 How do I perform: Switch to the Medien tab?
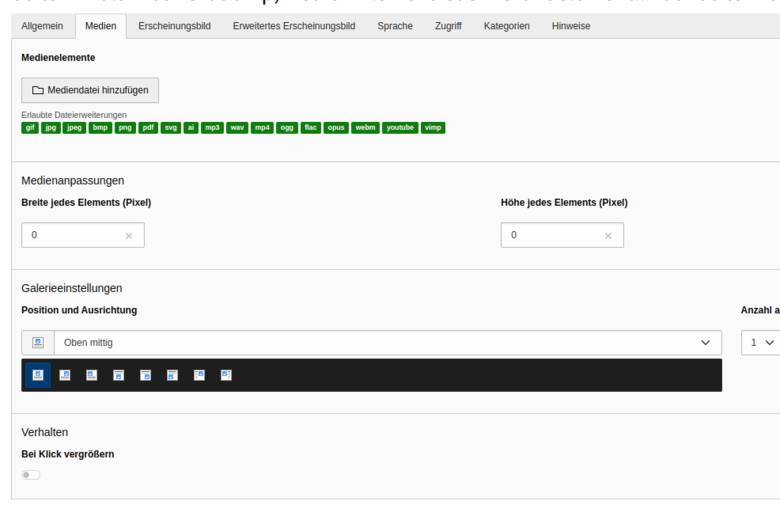(100, 26)
